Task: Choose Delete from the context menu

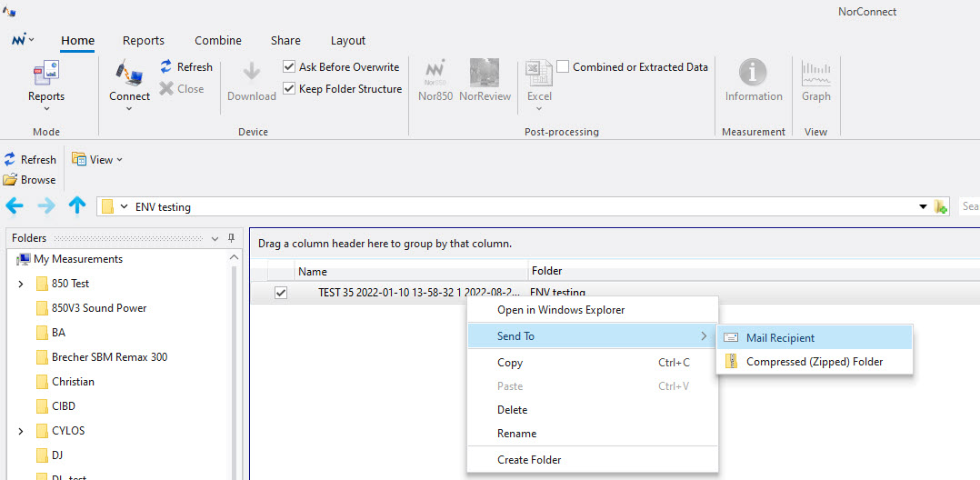Action: point(593,410)
